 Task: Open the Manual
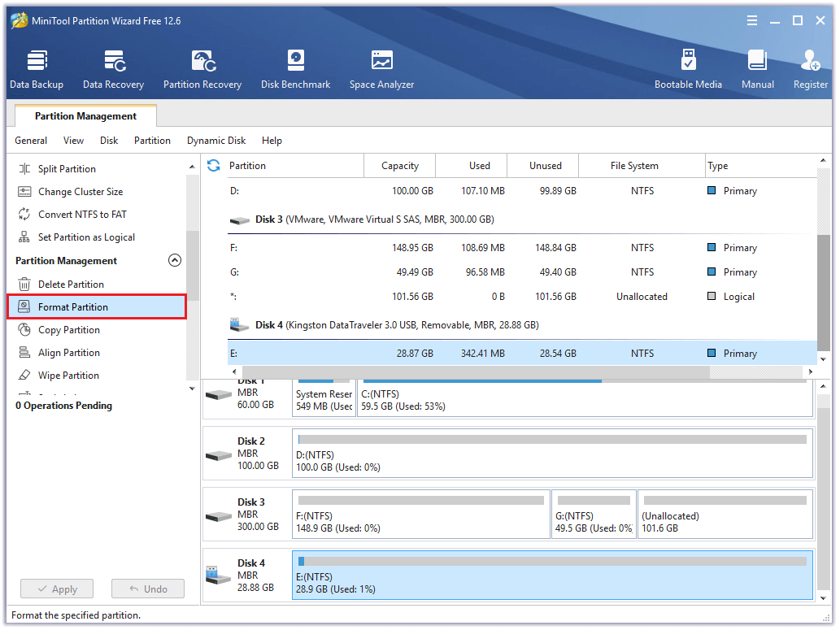click(758, 69)
